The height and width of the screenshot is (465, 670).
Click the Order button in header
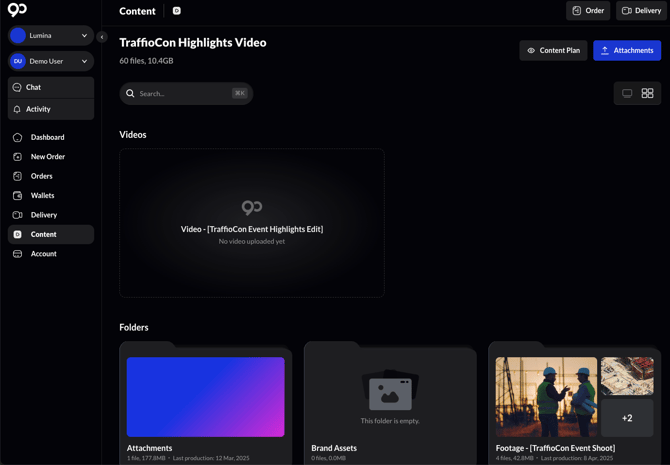tap(588, 11)
